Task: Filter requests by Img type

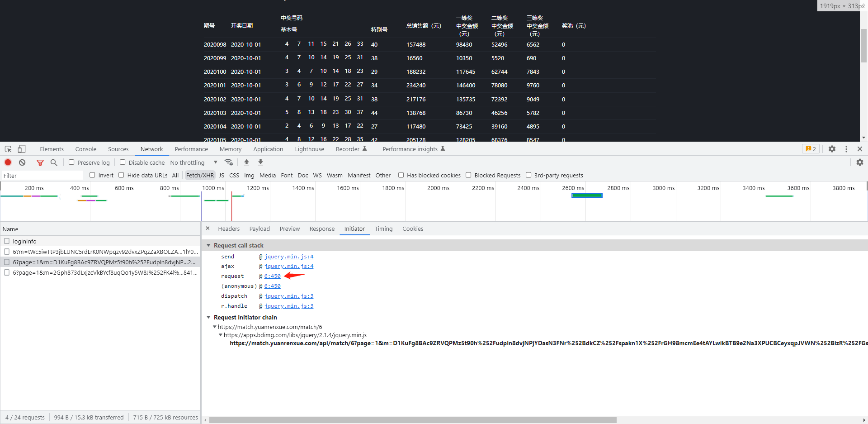Action: [249, 175]
